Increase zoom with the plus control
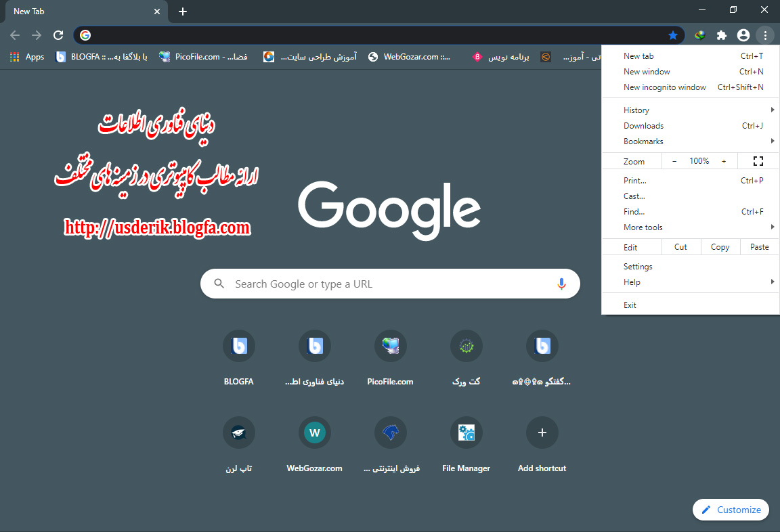Image resolution: width=780 pixels, height=532 pixels. click(x=724, y=160)
